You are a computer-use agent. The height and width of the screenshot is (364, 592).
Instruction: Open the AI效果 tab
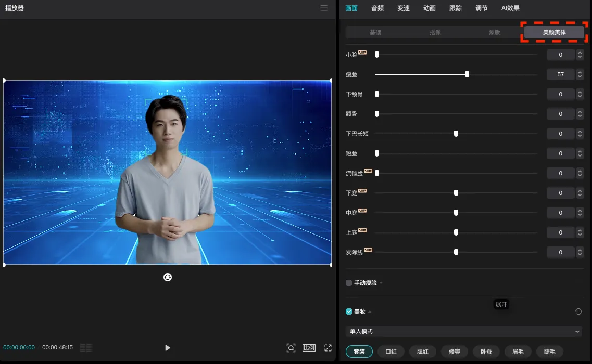510,8
